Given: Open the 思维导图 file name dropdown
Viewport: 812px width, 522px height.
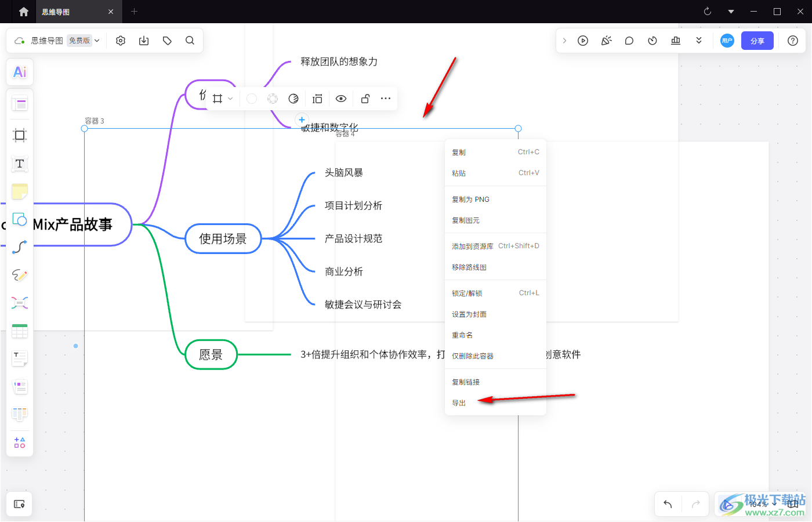Looking at the screenshot, I should 97,41.
